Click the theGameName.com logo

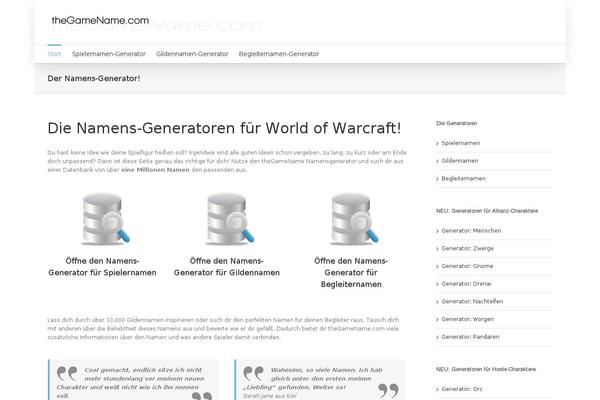[x=100, y=20]
